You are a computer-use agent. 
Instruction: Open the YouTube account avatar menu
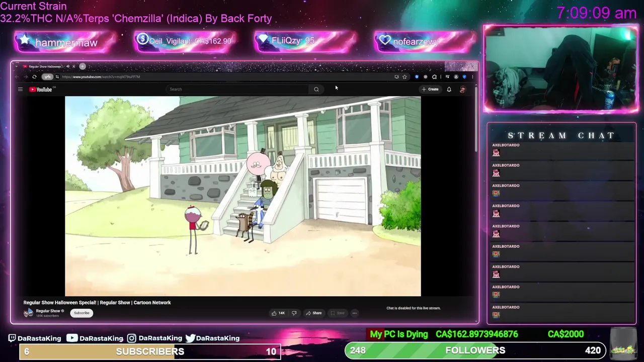463,89
